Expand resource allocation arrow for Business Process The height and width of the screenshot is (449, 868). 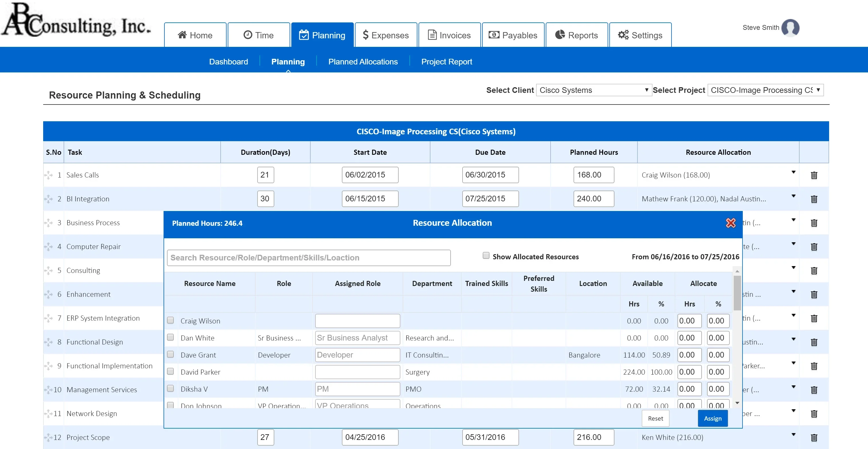(x=794, y=220)
